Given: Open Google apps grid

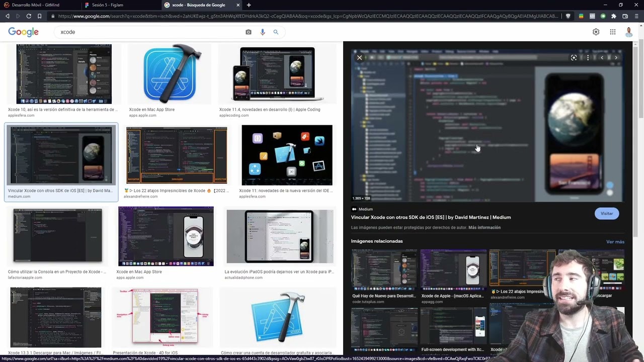Looking at the screenshot, I should [x=613, y=32].
